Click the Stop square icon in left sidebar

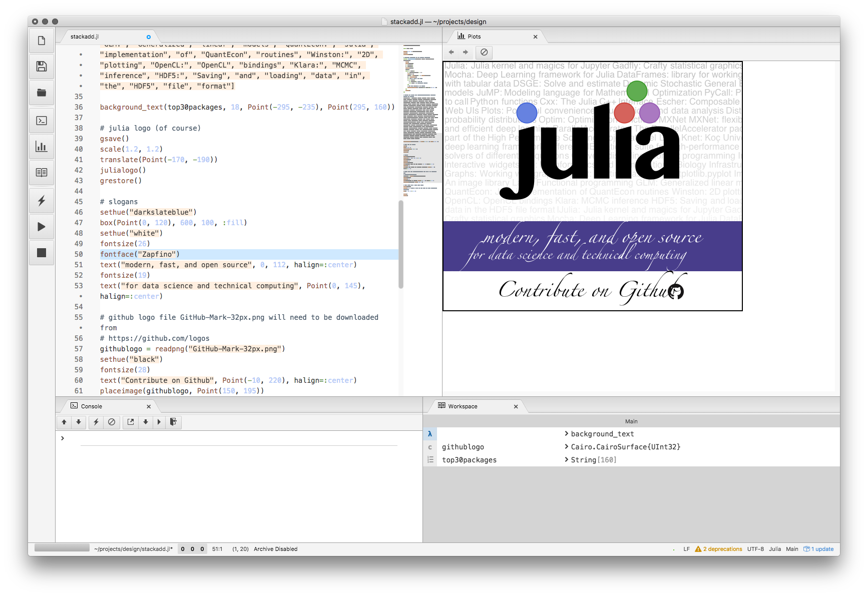(x=42, y=253)
